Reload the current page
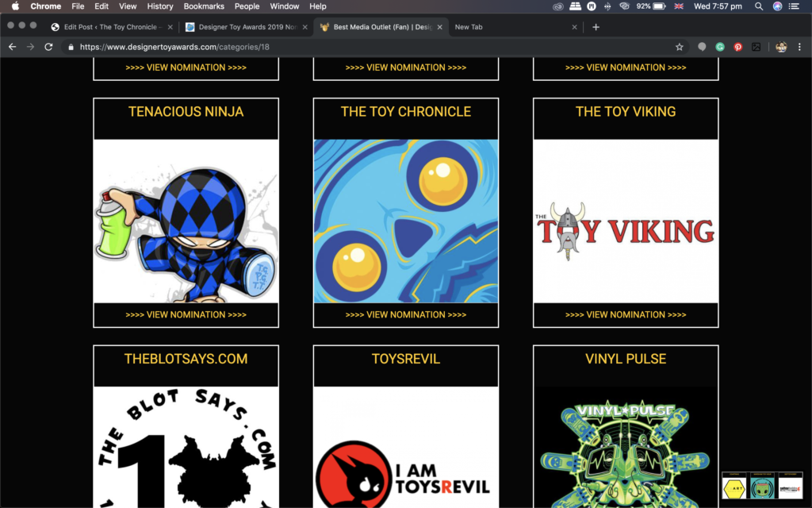 [48, 47]
